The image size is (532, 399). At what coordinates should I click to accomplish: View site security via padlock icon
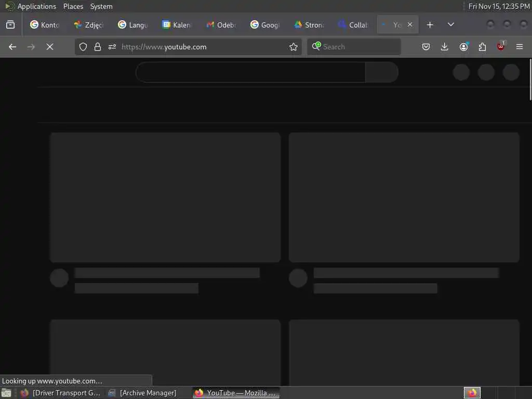point(98,47)
